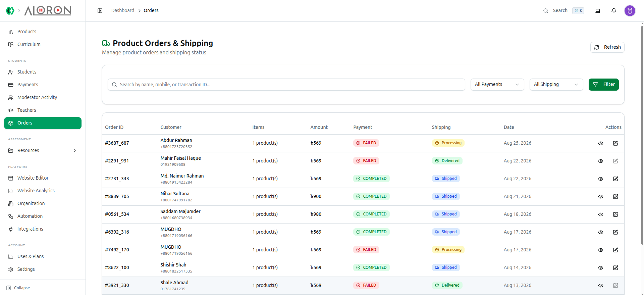Open Integrations page
The image size is (644, 295).
tap(43, 229)
